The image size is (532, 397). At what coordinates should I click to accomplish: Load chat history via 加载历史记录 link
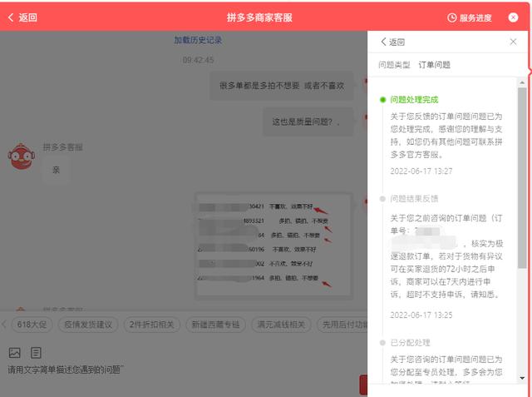tap(198, 40)
